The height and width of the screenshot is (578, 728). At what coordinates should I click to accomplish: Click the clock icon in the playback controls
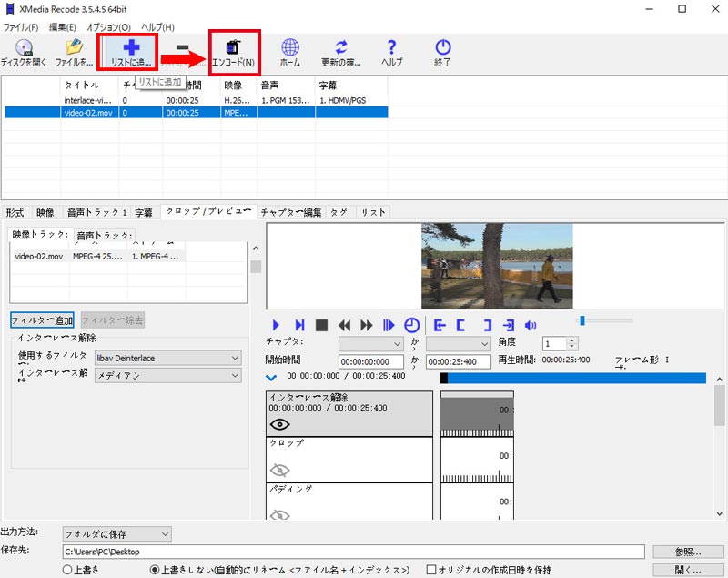click(411, 325)
